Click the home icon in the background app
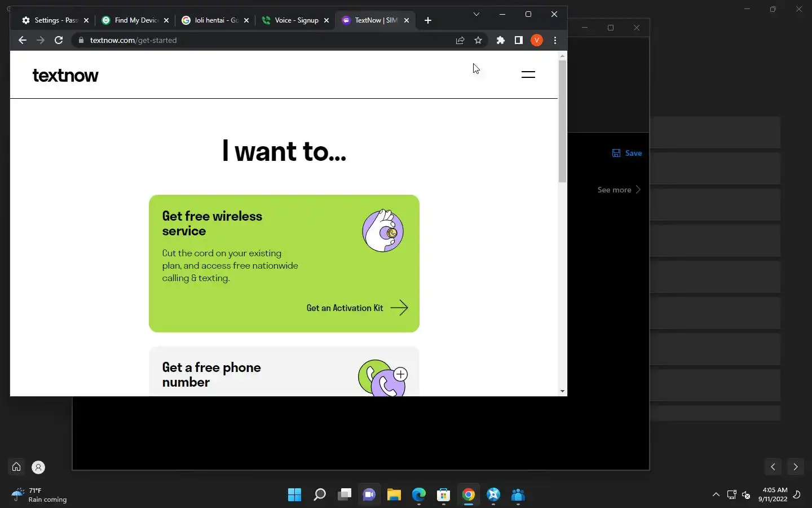Screen dimensions: 812x508 pyautogui.click(x=16, y=467)
